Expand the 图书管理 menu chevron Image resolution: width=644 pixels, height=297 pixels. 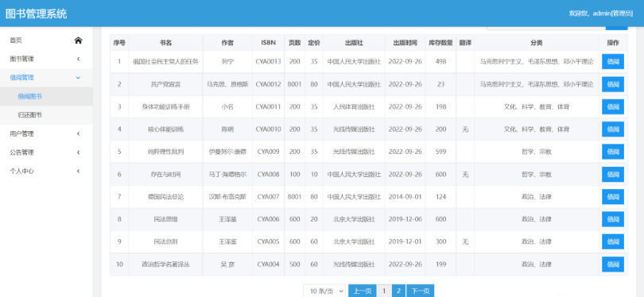(78, 59)
